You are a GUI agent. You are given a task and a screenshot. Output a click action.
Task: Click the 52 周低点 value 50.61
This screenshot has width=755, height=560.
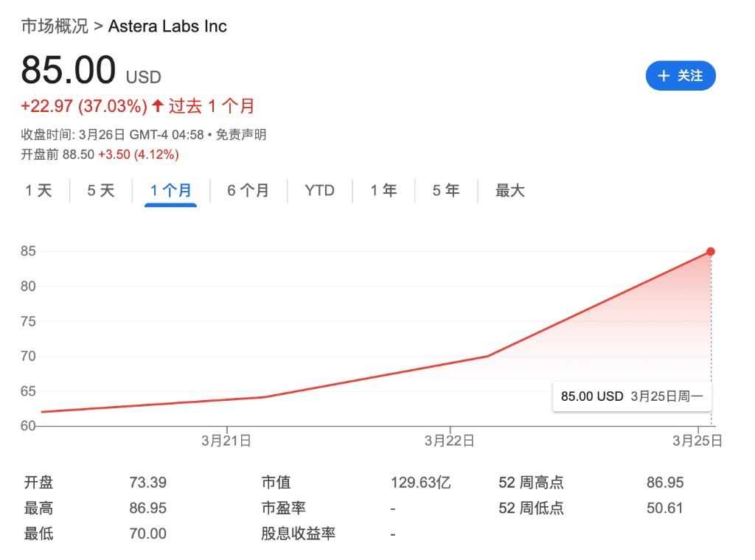click(665, 508)
